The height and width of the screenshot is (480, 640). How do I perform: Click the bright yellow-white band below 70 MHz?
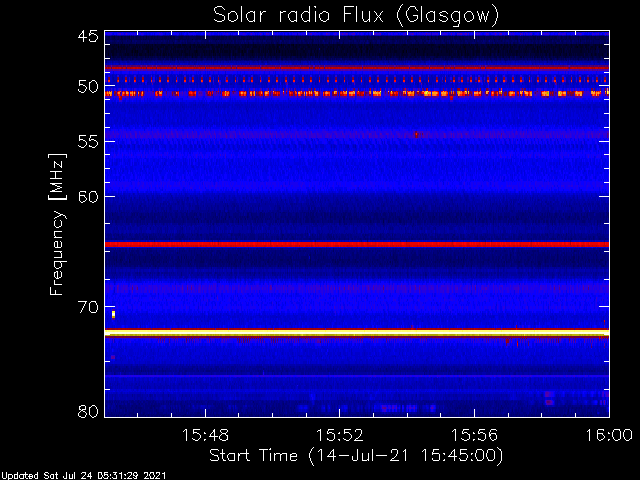coord(356,331)
